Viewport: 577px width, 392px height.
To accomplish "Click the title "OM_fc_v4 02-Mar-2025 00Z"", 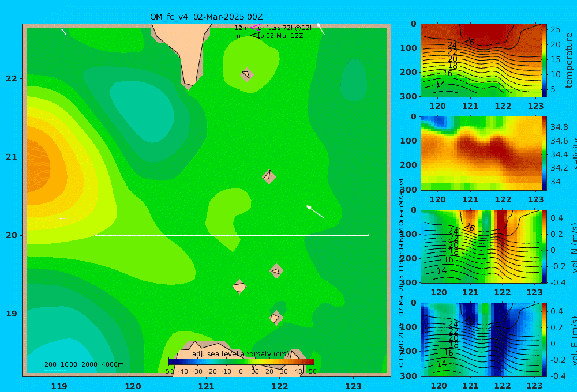I will pos(207,17).
